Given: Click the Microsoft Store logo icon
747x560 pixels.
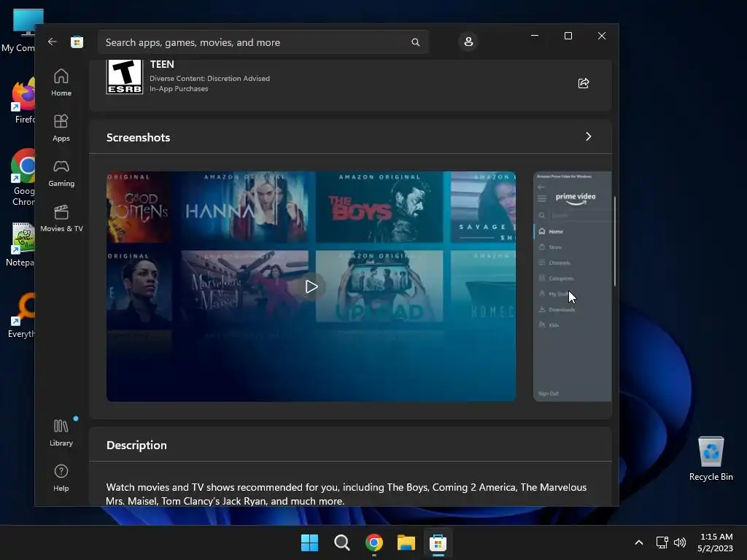Looking at the screenshot, I should tap(77, 42).
